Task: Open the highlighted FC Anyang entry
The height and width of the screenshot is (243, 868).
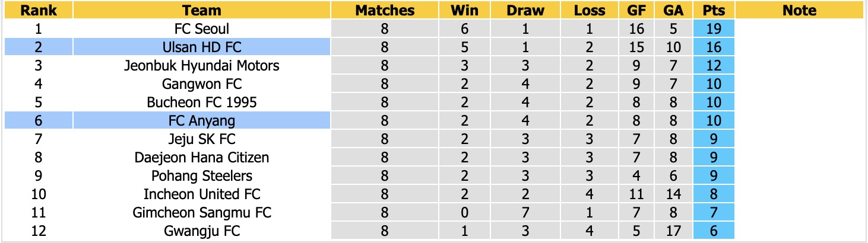Action: (x=202, y=120)
